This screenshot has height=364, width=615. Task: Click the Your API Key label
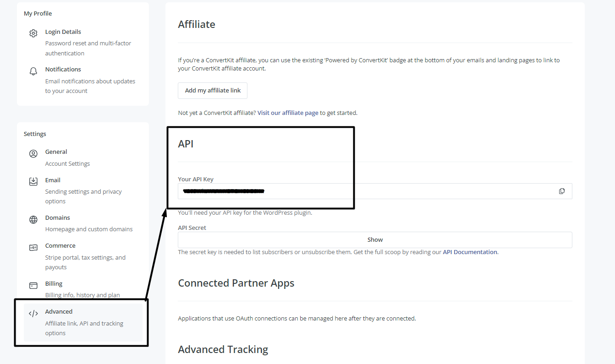(x=196, y=179)
